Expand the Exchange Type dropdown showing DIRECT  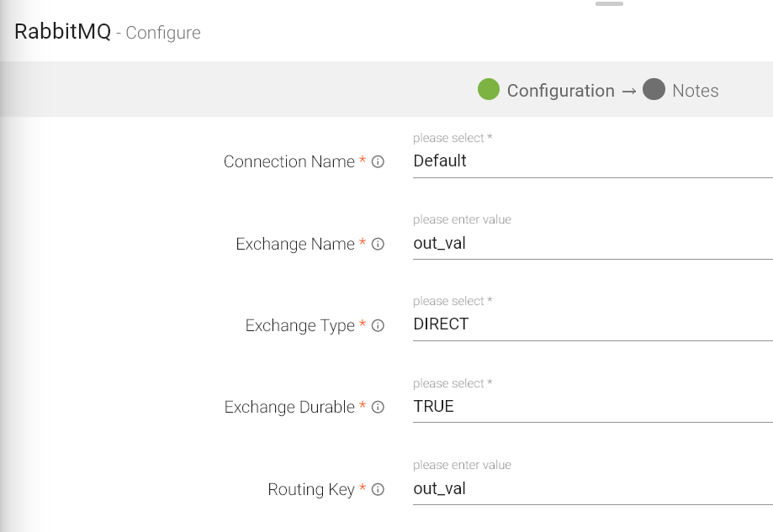592,324
